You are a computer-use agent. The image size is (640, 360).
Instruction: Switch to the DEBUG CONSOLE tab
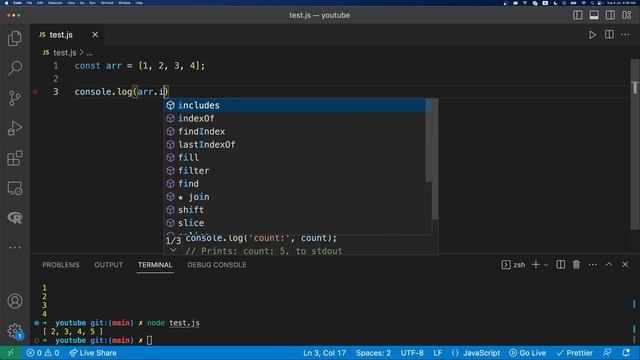[x=217, y=265]
